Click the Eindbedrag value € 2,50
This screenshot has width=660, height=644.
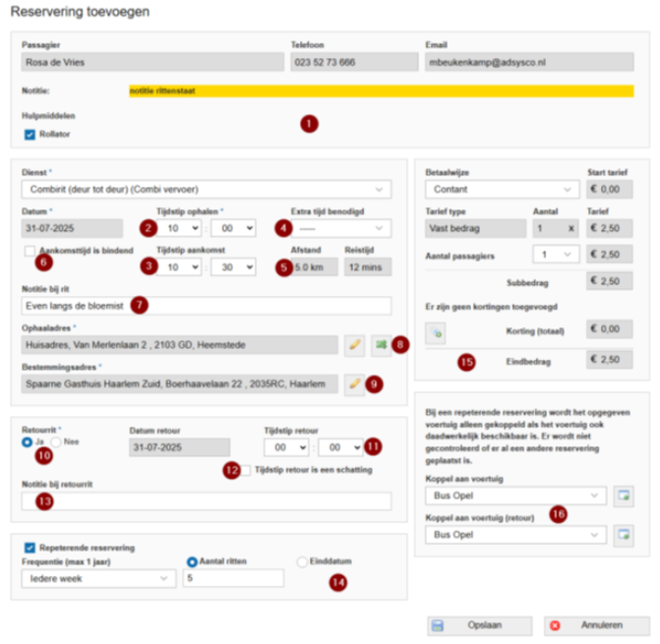tap(610, 360)
